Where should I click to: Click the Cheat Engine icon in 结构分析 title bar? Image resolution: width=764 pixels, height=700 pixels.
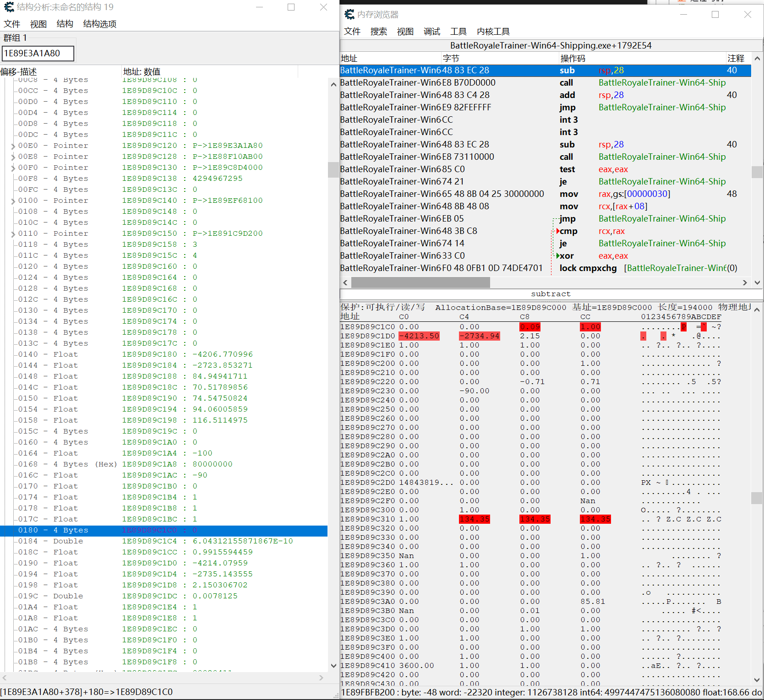click(x=9, y=7)
